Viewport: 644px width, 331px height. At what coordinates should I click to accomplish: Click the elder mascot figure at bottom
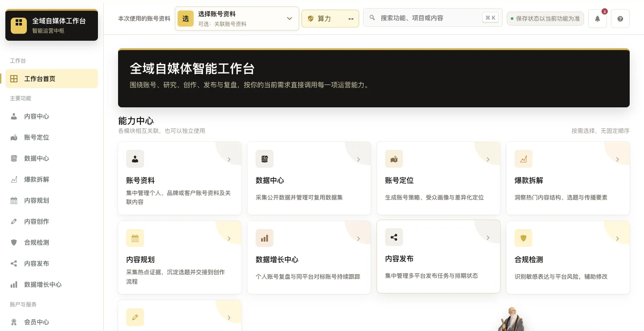pos(512,319)
